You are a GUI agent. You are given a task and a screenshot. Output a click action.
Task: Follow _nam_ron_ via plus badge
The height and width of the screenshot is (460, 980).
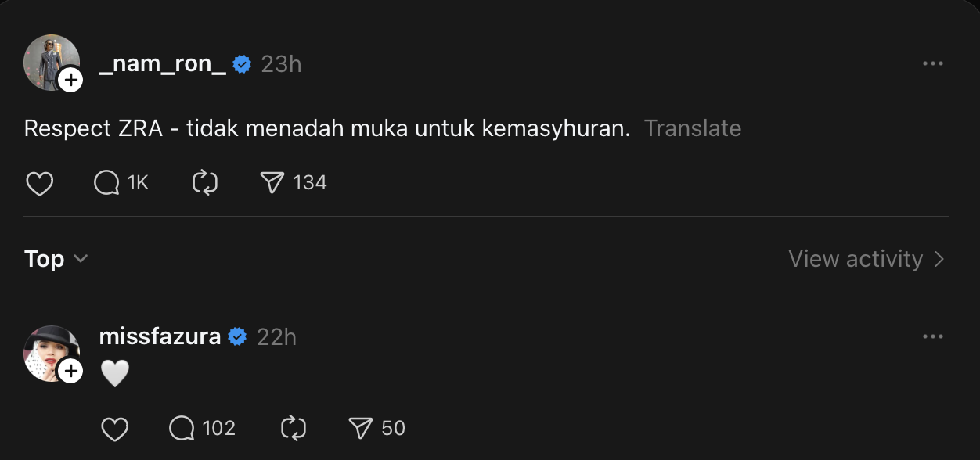click(x=70, y=79)
